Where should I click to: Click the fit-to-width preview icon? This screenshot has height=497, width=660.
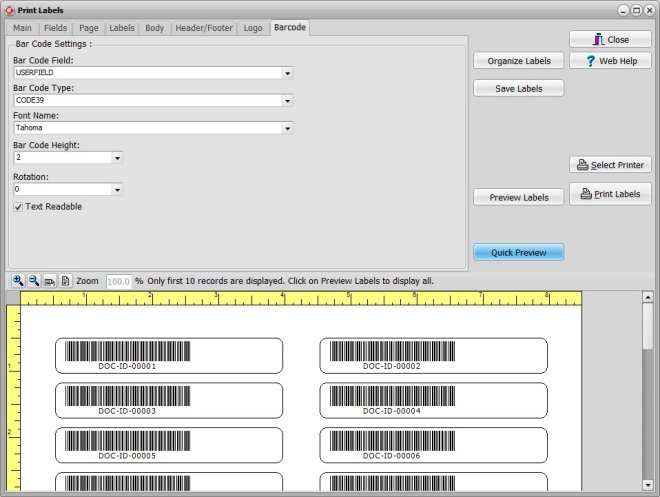pyautogui.click(x=50, y=281)
